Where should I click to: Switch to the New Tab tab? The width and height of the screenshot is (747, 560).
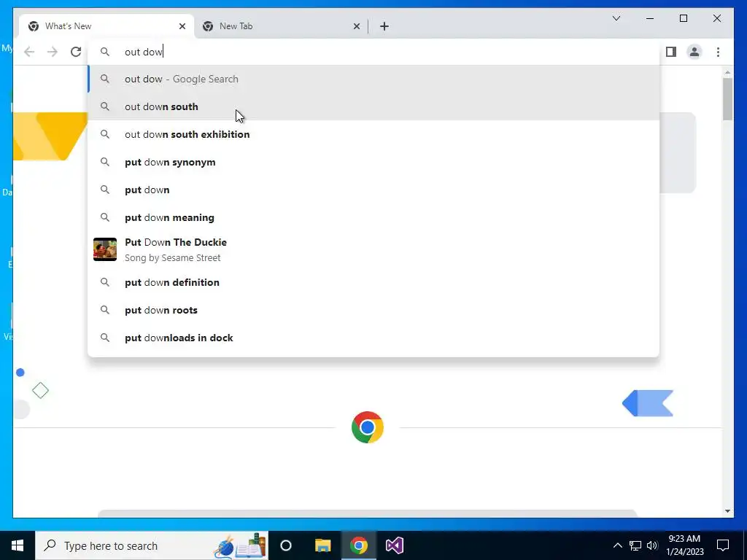[x=281, y=26]
